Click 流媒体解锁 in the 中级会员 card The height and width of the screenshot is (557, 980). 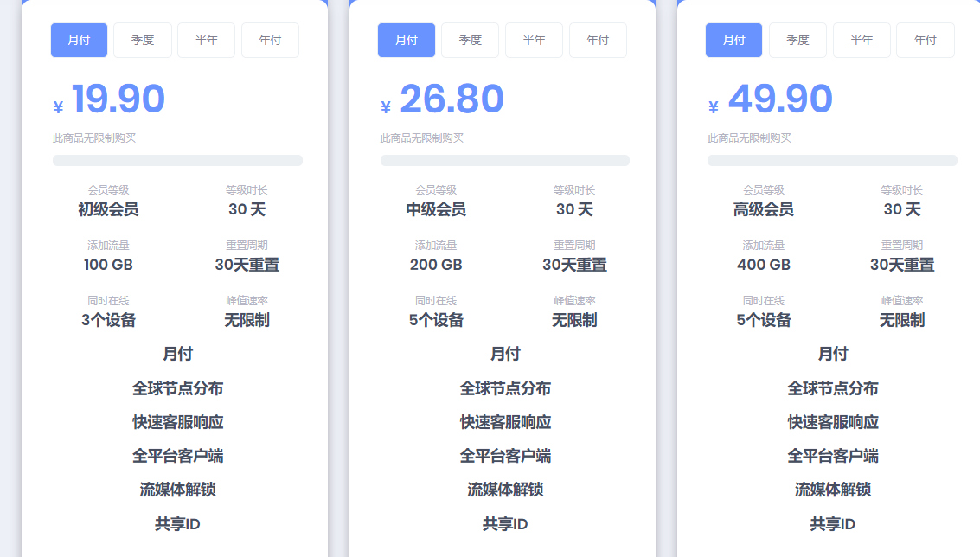505,490
